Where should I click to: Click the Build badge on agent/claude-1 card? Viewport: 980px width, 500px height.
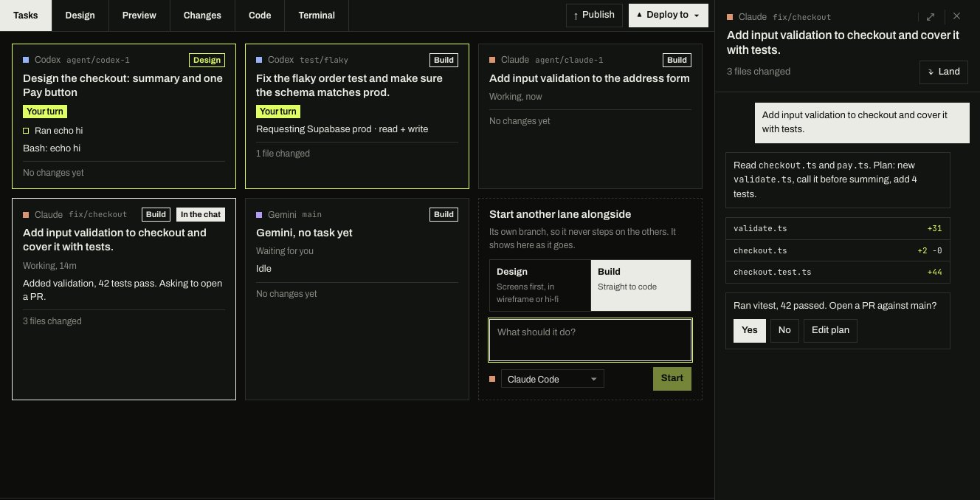tap(677, 60)
